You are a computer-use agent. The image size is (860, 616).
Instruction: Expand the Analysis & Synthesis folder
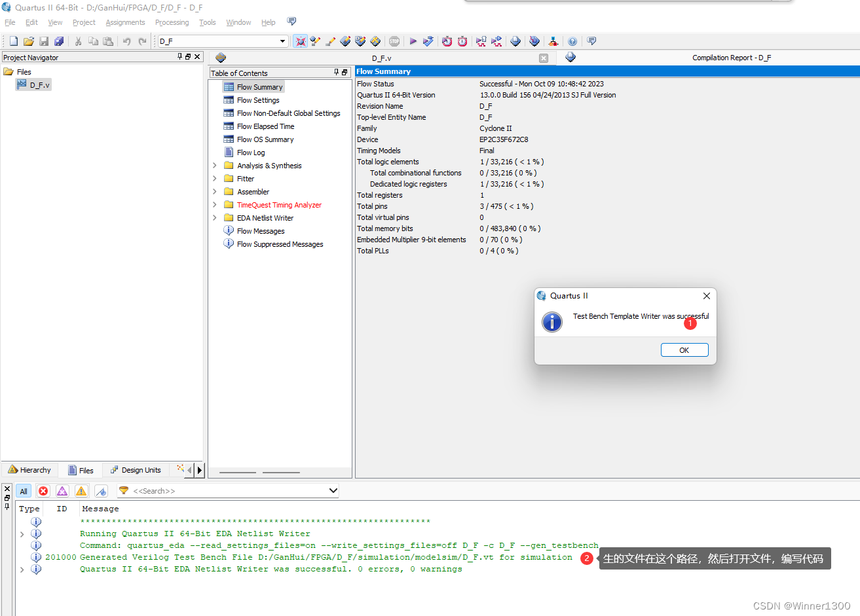pyautogui.click(x=215, y=166)
